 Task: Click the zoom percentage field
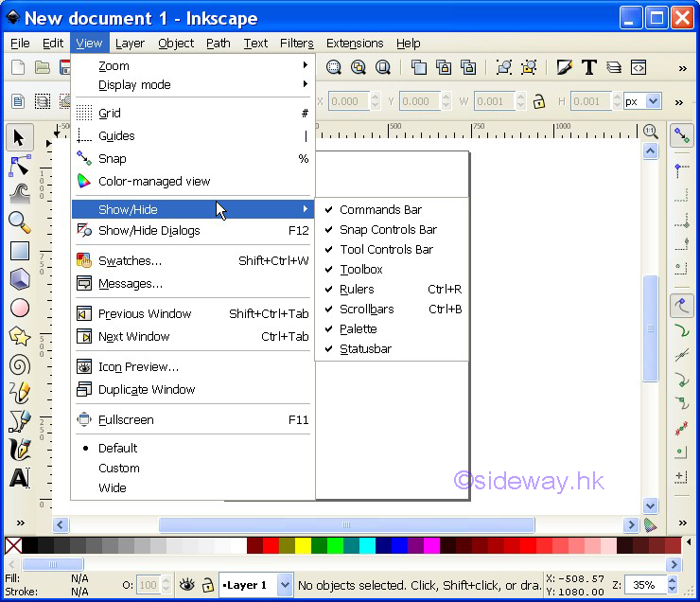pos(646,585)
